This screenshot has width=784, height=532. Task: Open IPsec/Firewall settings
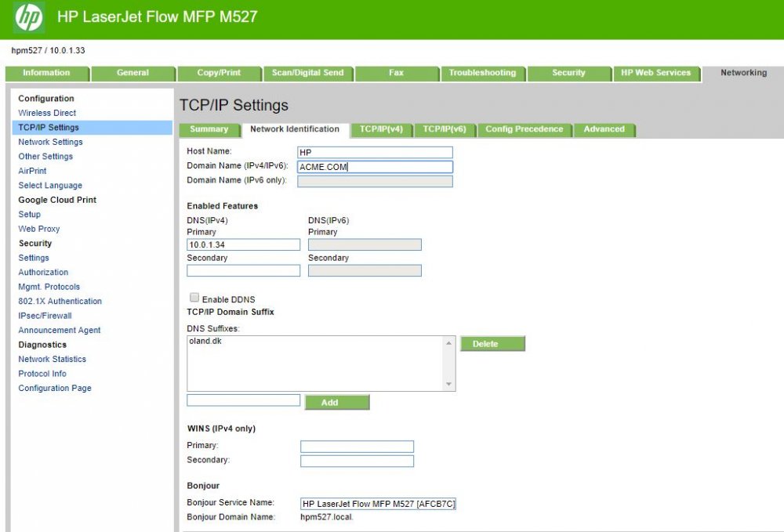coord(45,316)
